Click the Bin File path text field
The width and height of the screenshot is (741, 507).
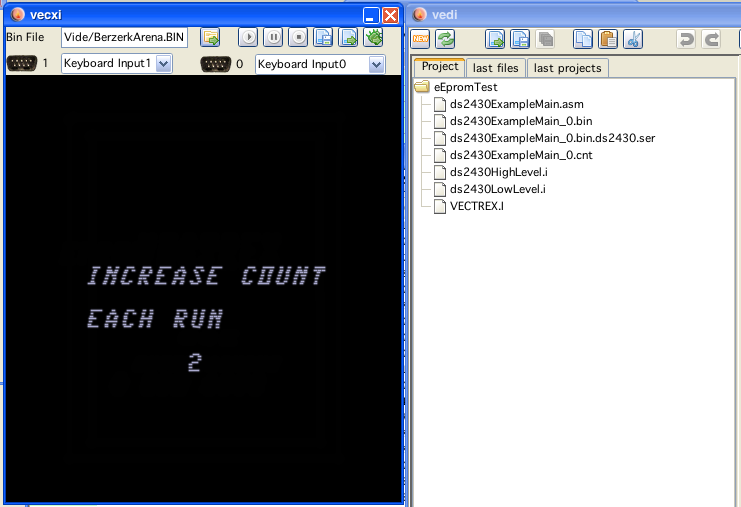point(124,37)
